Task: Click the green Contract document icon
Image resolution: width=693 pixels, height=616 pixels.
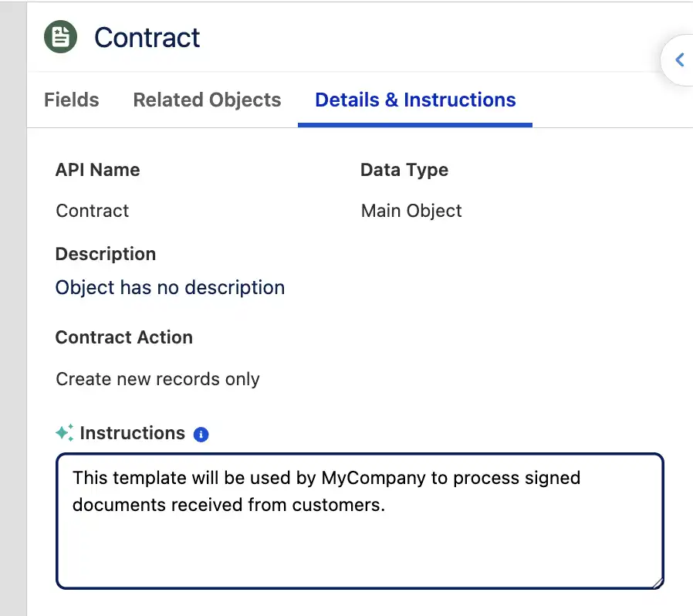Action: [60, 37]
